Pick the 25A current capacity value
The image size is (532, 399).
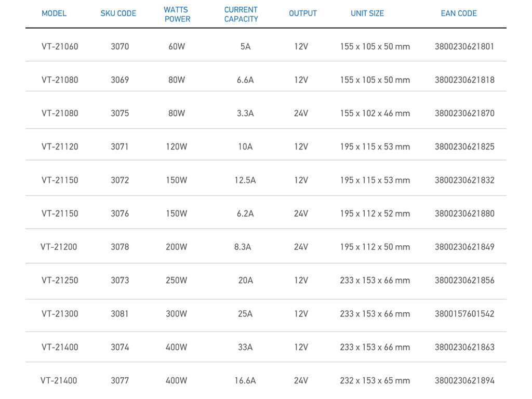tap(245, 313)
